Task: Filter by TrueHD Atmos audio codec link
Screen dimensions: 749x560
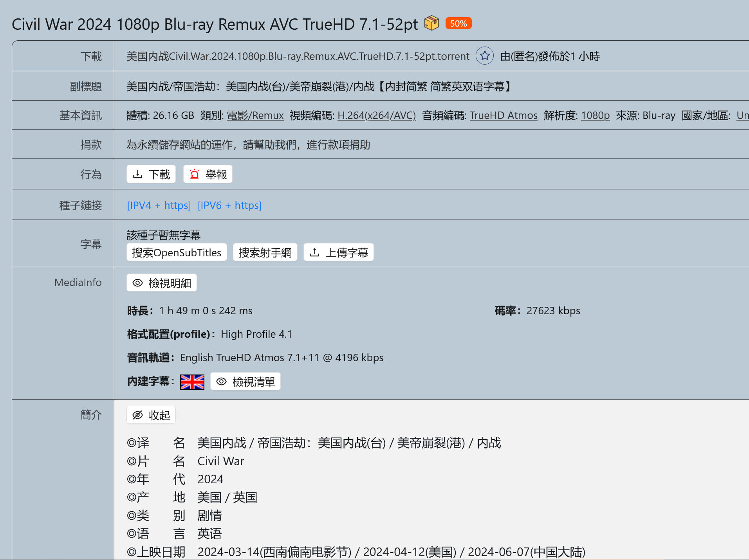Action: coord(504,115)
